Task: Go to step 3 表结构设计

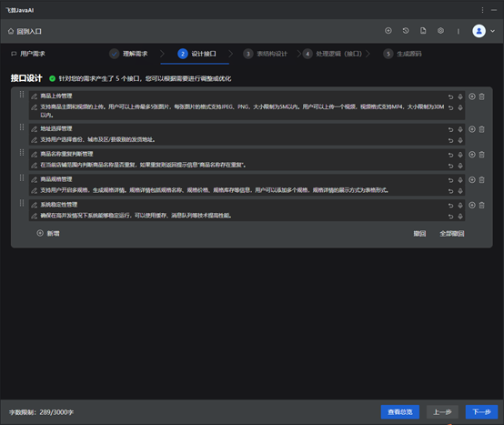Action: [265, 54]
